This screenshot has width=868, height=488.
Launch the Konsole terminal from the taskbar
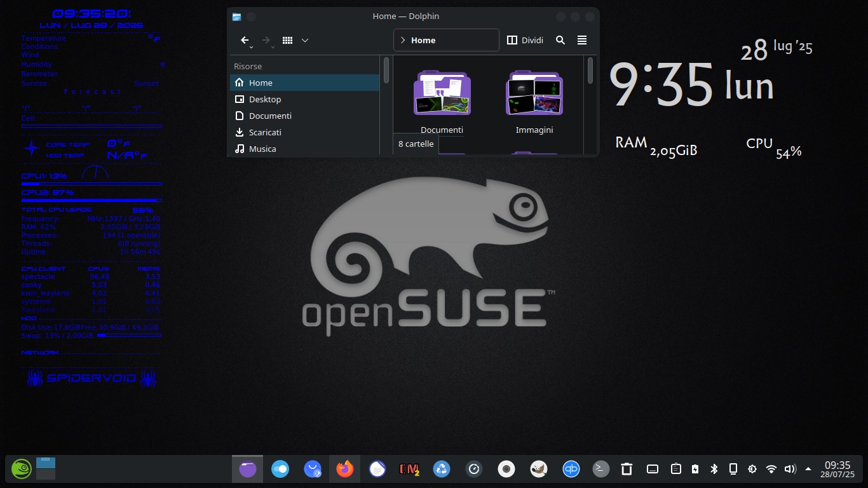[601, 469]
